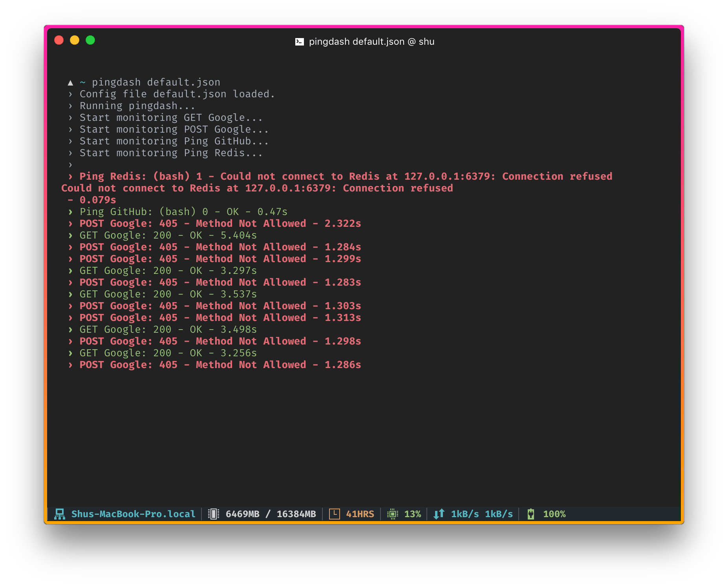Click the terminal icon in title bar

(299, 42)
